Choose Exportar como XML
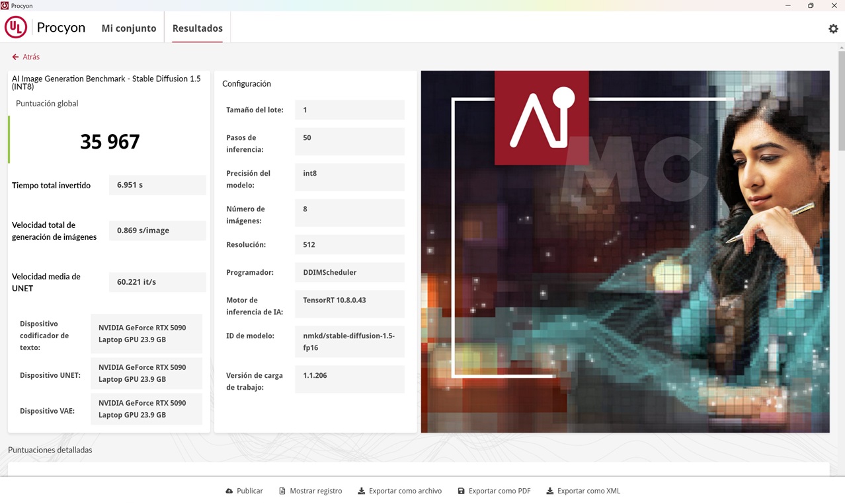845x504 pixels. click(x=583, y=491)
